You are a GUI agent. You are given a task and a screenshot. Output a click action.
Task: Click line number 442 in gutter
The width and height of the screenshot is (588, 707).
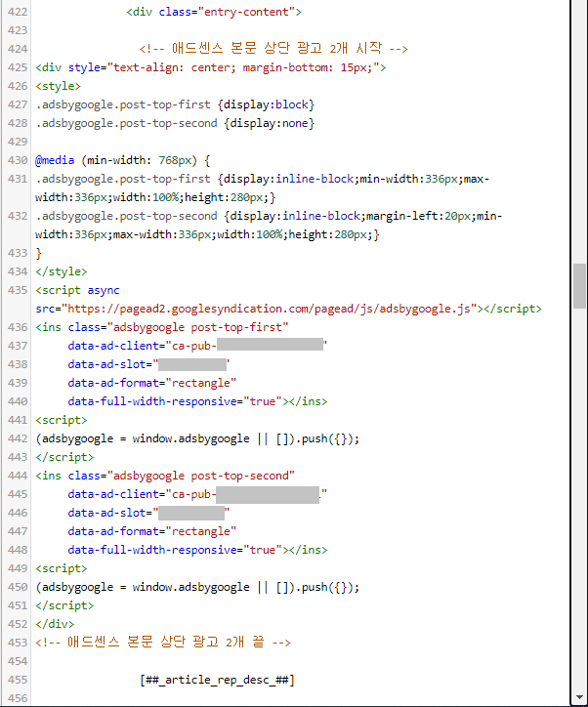[x=18, y=438]
